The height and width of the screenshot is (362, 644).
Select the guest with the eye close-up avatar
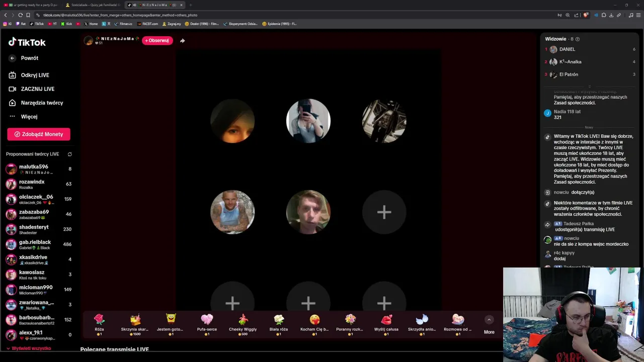(232, 121)
